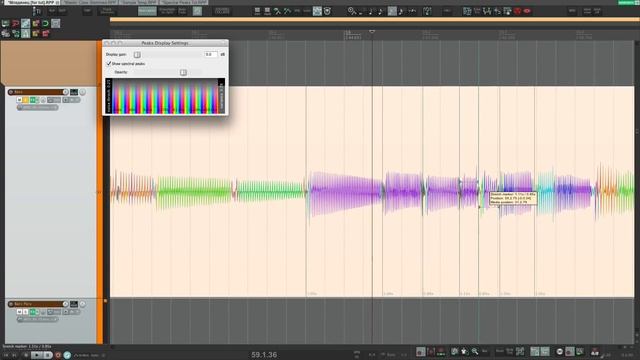
Task: Click the edit cursor triangle on ruler
Action: click(372, 31)
